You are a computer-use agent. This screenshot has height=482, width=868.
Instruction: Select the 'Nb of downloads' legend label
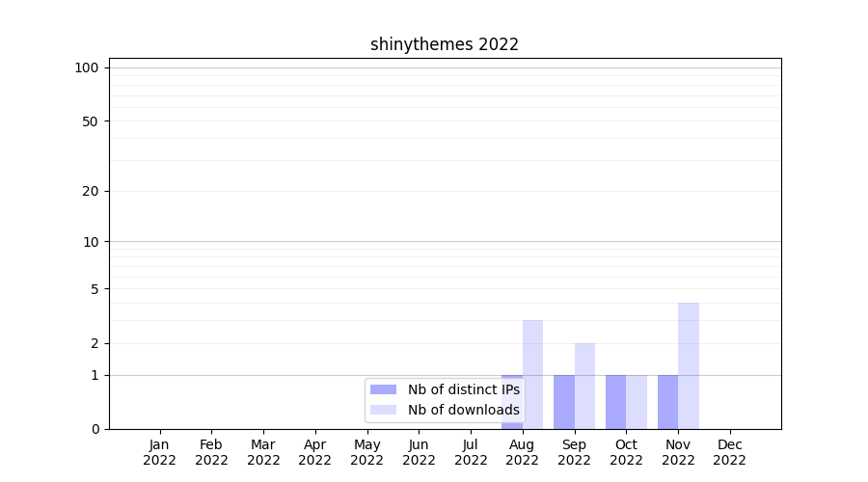[x=463, y=410]
